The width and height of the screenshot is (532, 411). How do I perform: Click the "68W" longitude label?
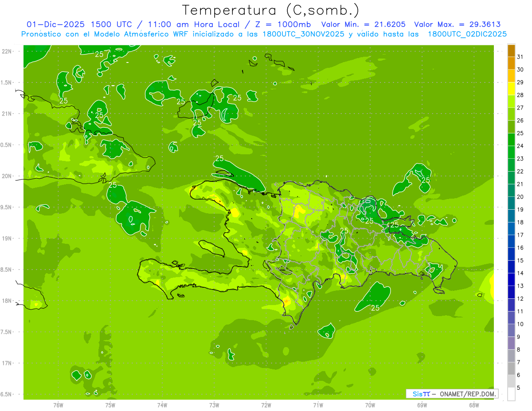coord(474,405)
